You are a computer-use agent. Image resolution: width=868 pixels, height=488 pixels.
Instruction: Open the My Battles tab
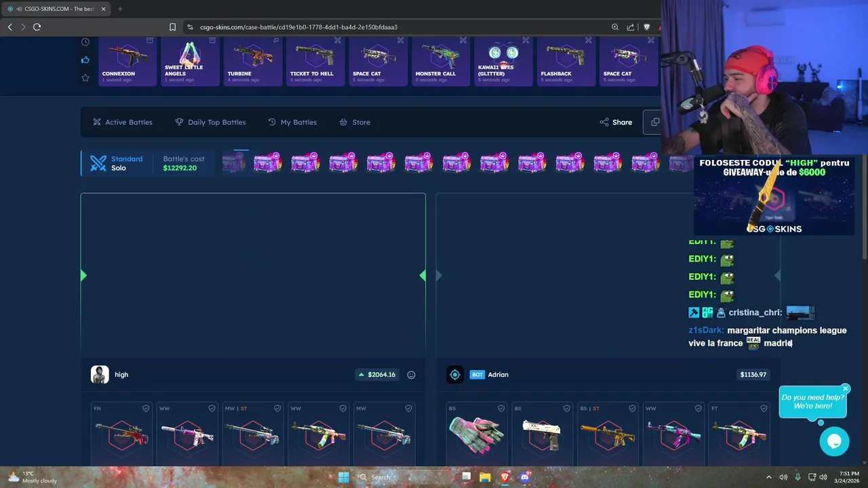pos(292,122)
